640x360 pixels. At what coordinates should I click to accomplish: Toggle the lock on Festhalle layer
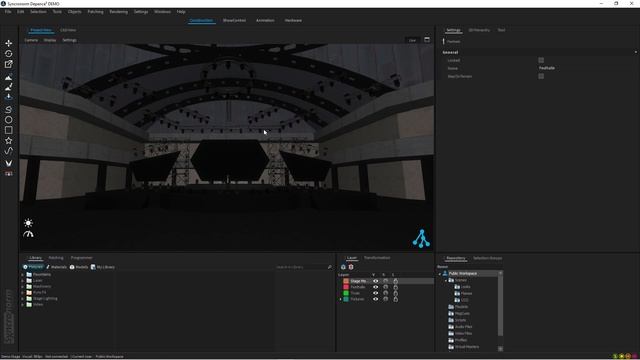tap(395, 287)
